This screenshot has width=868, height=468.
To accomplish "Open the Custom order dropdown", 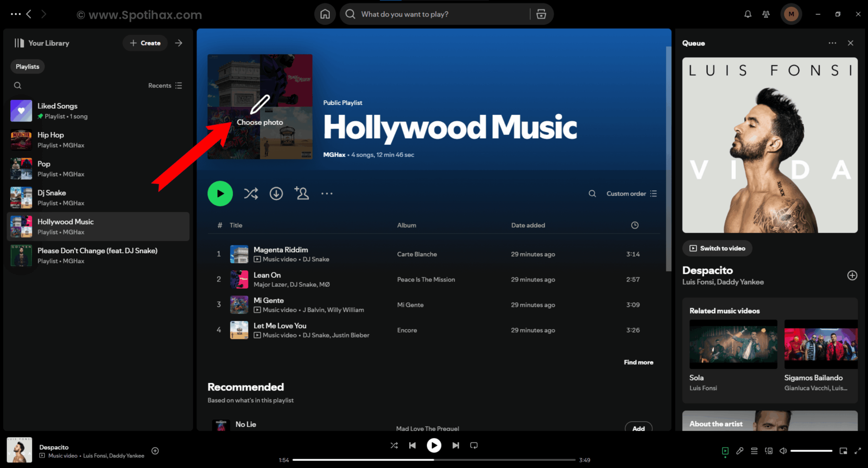I will coord(631,194).
